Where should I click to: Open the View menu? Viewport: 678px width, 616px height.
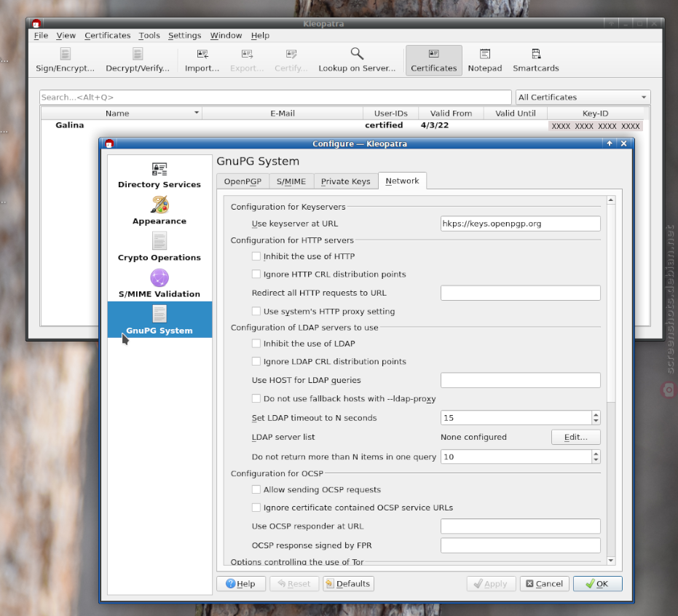pos(66,36)
